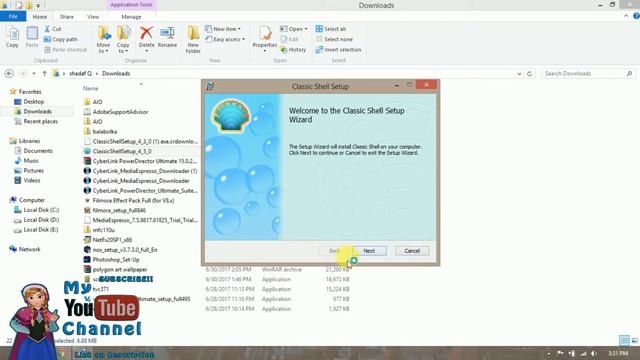
Task: Create a New folder from the ribbon
Action: coord(193,39)
